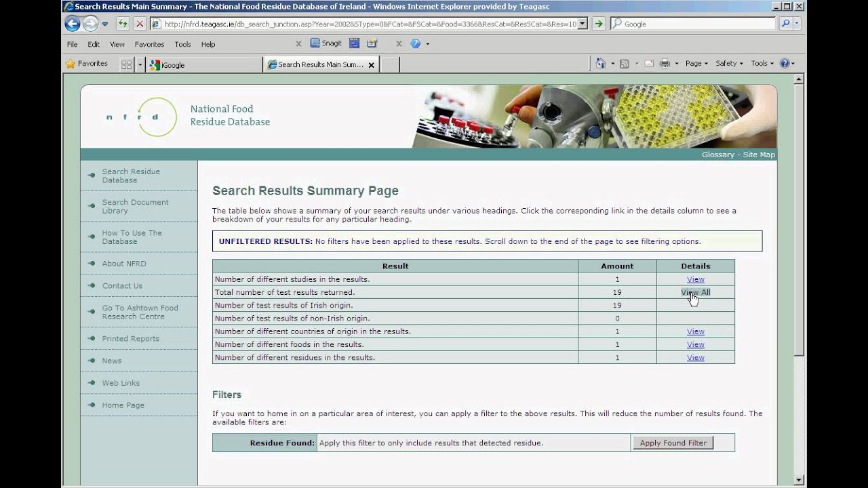Open the View menu

117,44
